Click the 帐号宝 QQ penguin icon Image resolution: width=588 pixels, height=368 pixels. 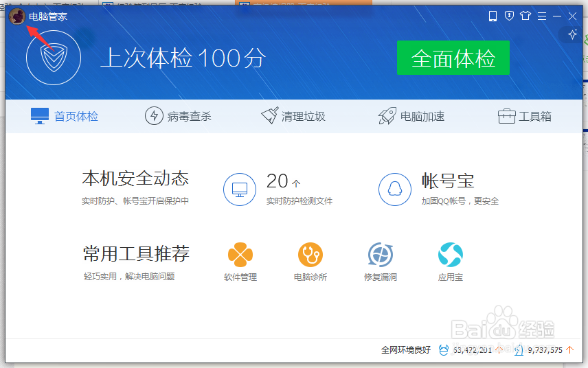coord(394,189)
